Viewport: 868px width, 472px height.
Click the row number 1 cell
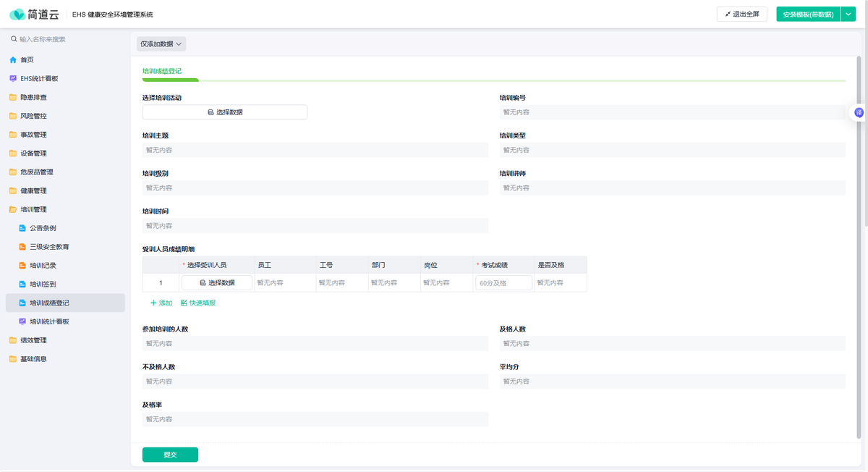pyautogui.click(x=161, y=283)
